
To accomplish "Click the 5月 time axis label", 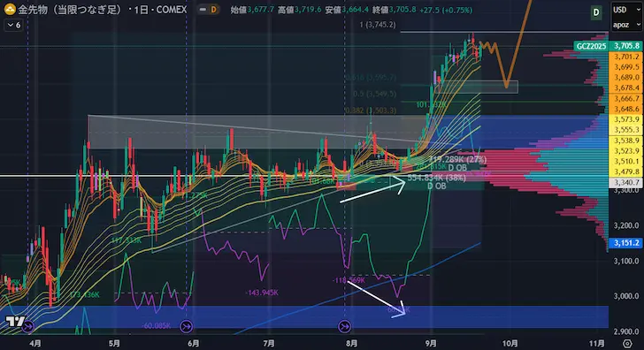I will tap(114, 344).
